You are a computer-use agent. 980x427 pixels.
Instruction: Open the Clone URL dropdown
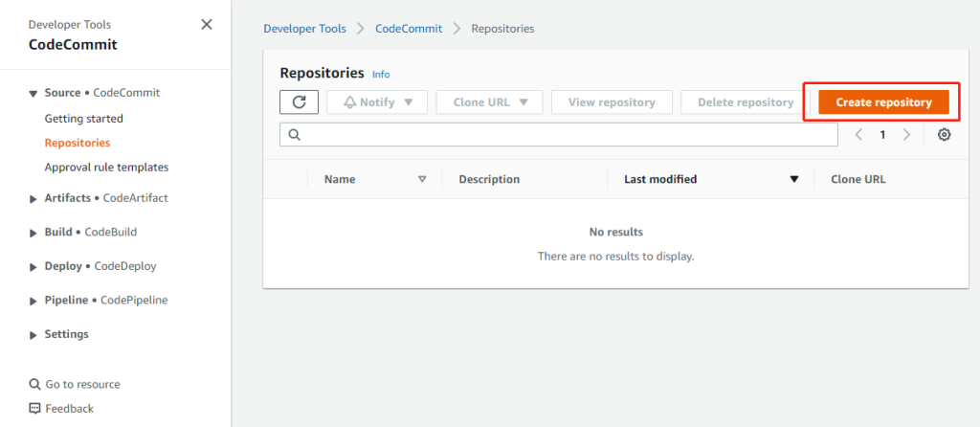[x=489, y=102]
